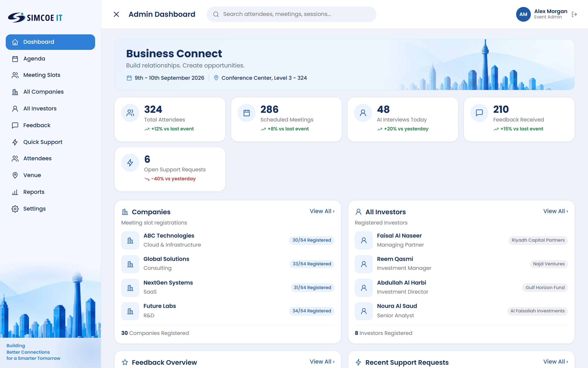Click the Al Faisaliah Investments tag
This screenshot has width=588, height=368.
point(537,311)
